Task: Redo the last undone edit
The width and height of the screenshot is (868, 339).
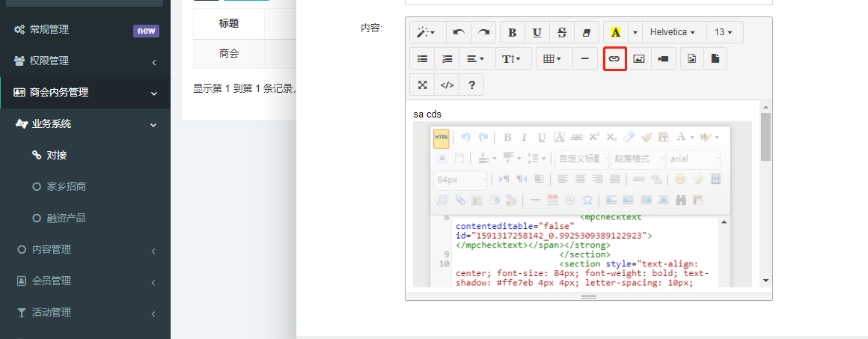Action: 484,32
